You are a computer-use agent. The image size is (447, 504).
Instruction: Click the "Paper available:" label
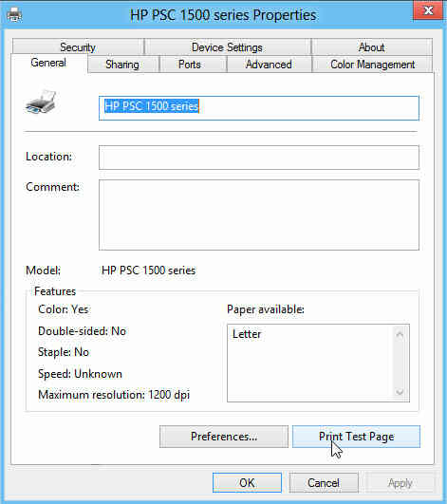266,309
